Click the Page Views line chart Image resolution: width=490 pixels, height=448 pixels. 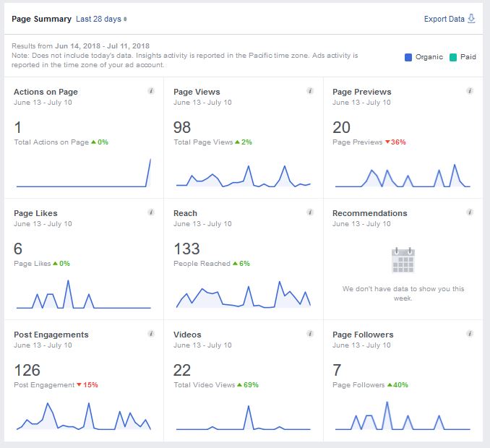click(243, 176)
